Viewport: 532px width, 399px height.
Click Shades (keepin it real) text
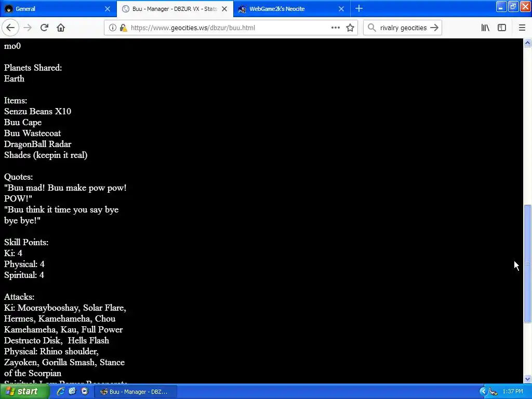click(46, 155)
